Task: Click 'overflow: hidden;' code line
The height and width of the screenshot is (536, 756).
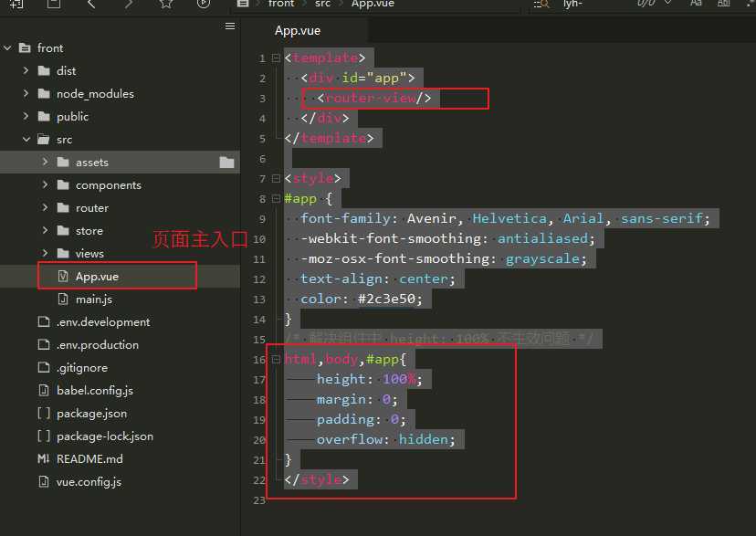Action: (x=385, y=439)
